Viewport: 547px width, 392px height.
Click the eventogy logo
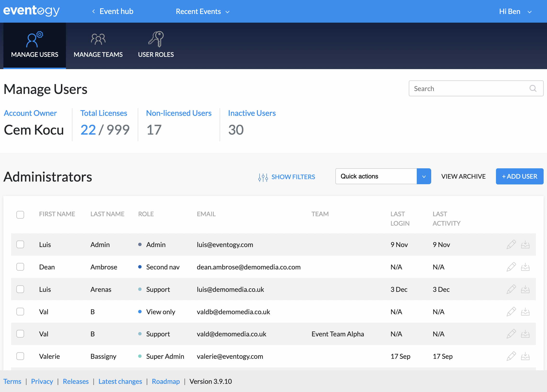pyautogui.click(x=31, y=11)
